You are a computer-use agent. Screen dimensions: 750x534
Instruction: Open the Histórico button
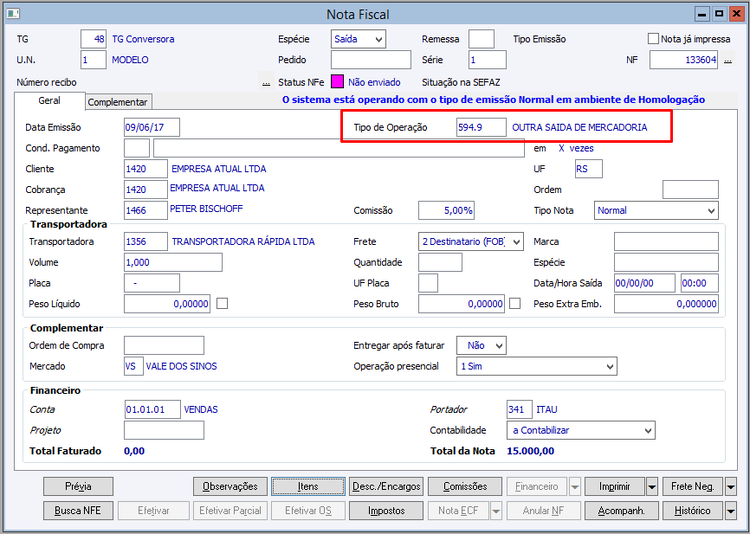[x=693, y=511]
